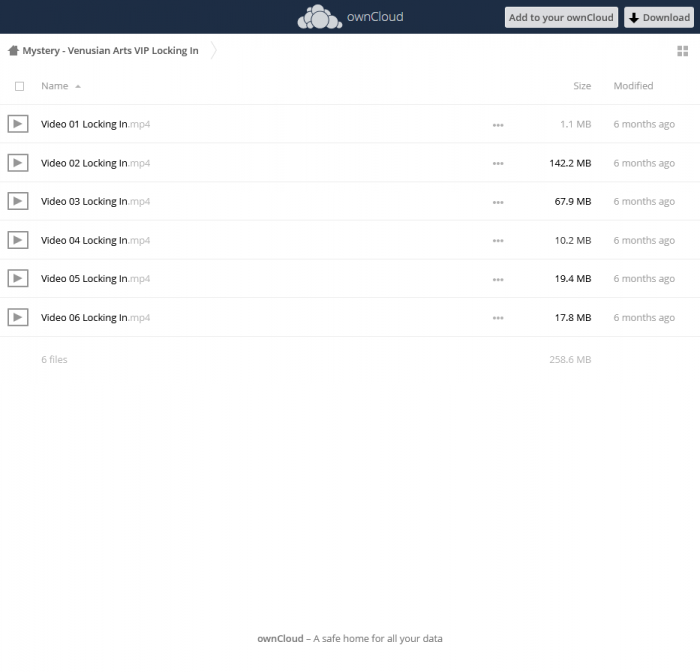This screenshot has height=672, width=700.
Task: Click modified date of Video 01 Locking In
Action: [x=644, y=124]
